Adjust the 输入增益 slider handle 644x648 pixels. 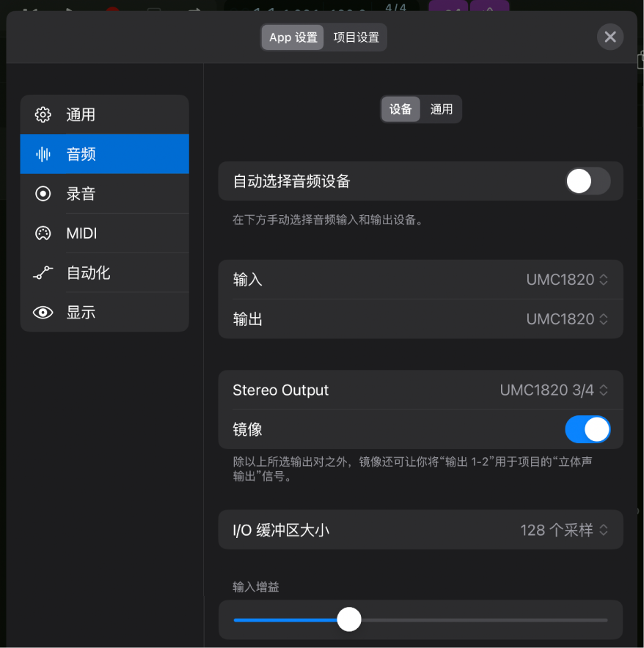click(x=348, y=619)
